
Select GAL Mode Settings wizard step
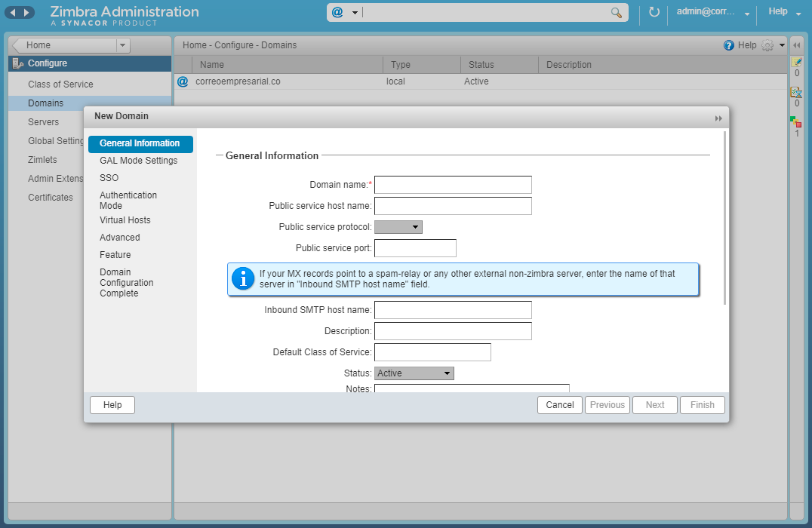coord(138,161)
